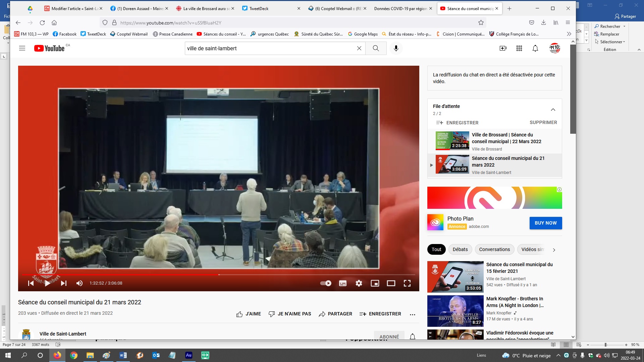Show more filter chips arrow
The image size is (644, 362).
coord(554,250)
